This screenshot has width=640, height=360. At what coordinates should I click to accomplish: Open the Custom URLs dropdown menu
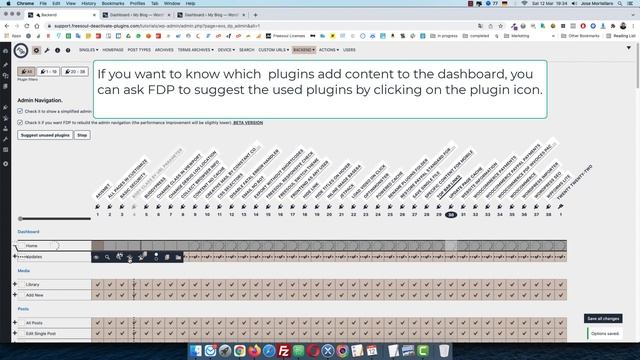coord(273,50)
